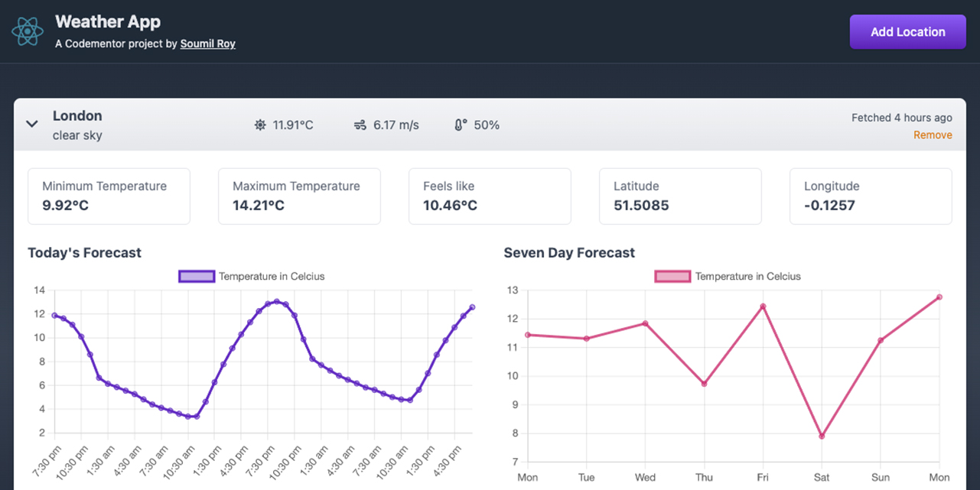Viewport: 980px width, 490px height.
Task: Toggle the Temperature in Celcius legend on Seven Day Forecast
Action: [748, 276]
